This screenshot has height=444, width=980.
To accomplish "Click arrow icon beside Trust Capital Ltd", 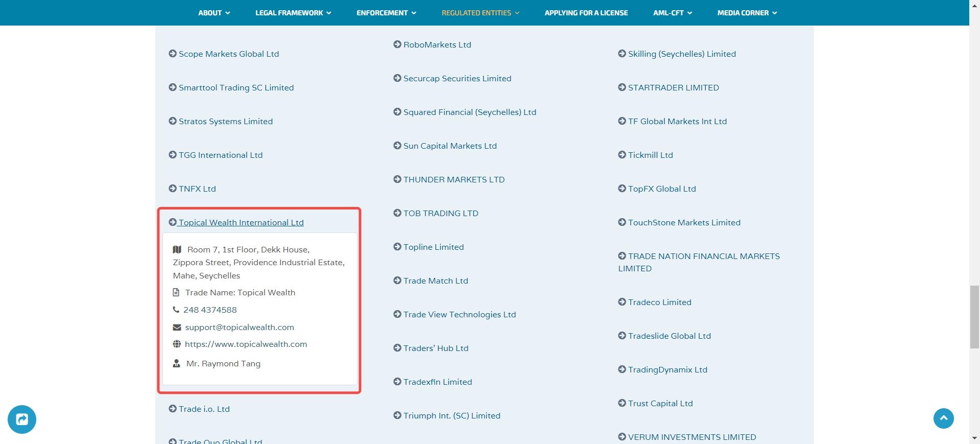I will (x=622, y=403).
